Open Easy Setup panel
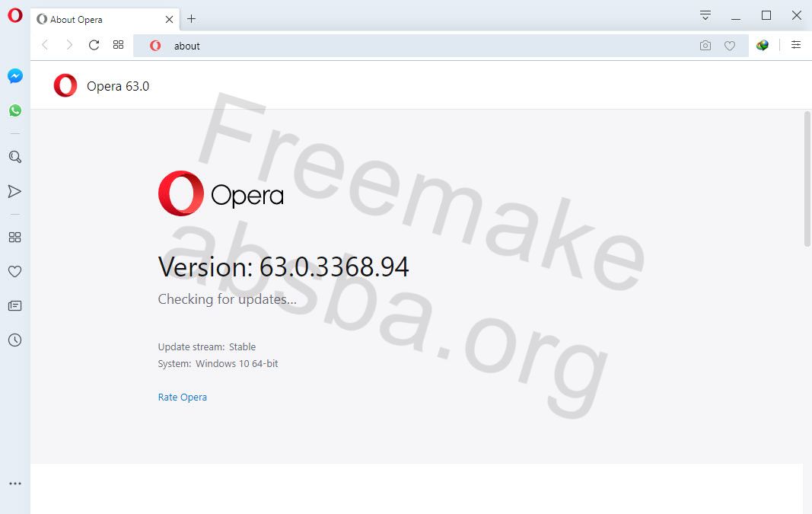Screen dimensions: 812x514 pyautogui.click(x=796, y=45)
